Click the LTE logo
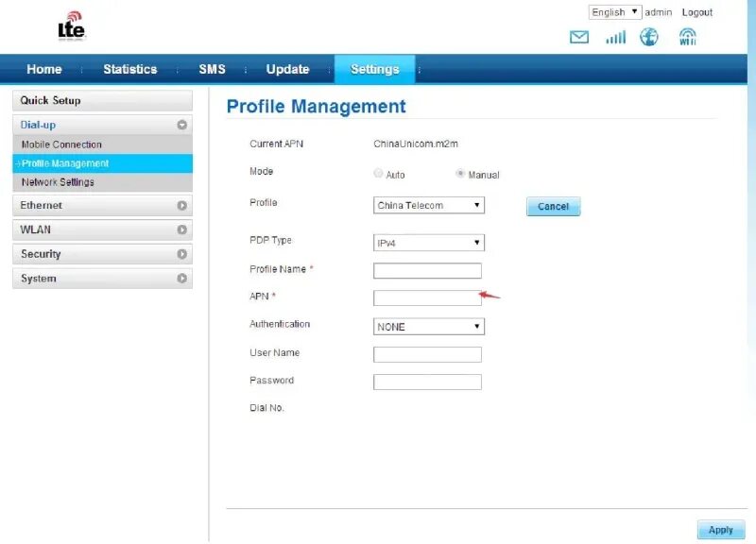The height and width of the screenshot is (544, 756). (72, 26)
